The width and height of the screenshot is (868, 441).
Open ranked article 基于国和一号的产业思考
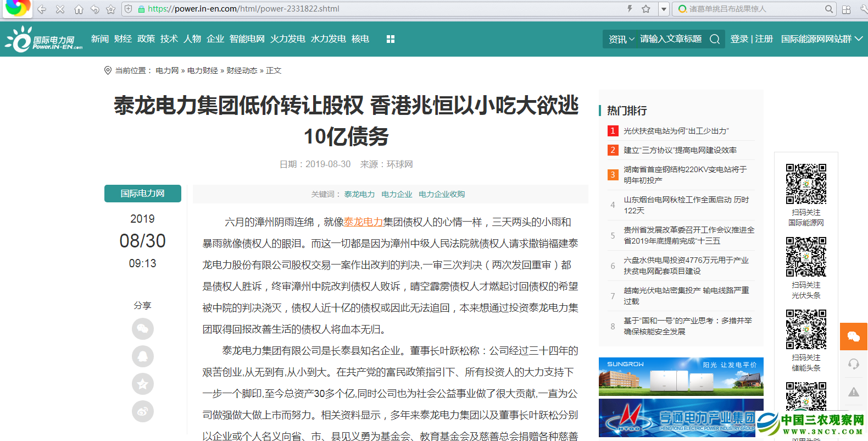[x=688, y=326]
